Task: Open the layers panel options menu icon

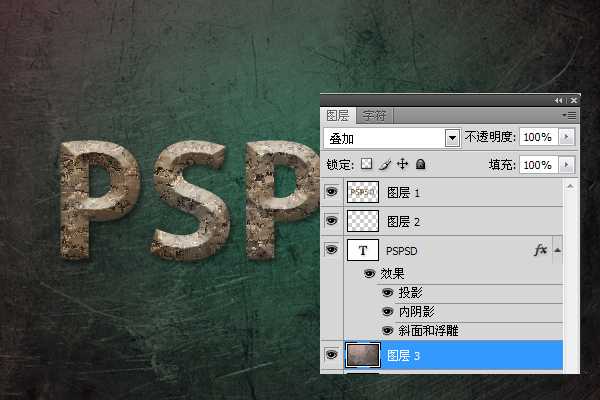Action: pos(571,116)
